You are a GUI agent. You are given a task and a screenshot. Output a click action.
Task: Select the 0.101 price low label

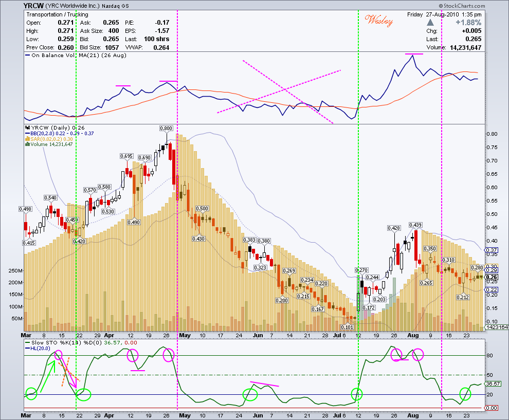click(x=347, y=327)
